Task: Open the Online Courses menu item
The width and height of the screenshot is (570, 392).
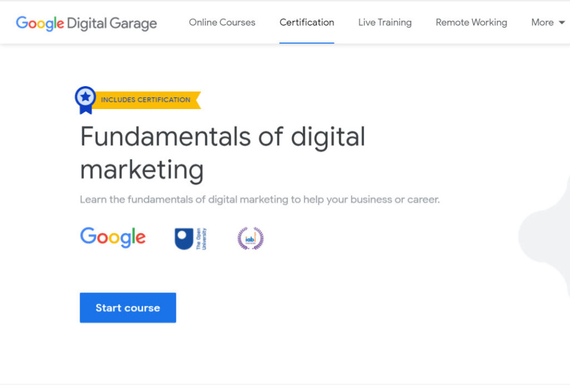Action: [x=222, y=22]
